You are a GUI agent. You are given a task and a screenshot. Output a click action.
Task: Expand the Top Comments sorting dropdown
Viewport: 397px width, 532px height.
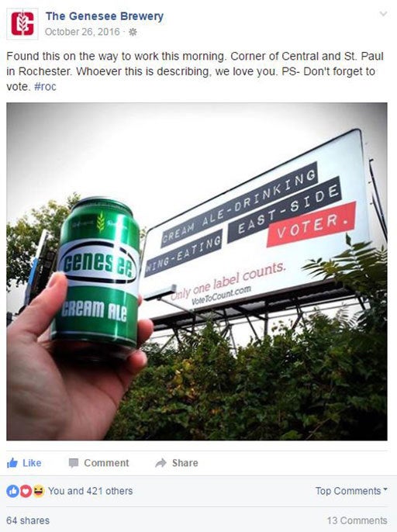[x=351, y=491]
